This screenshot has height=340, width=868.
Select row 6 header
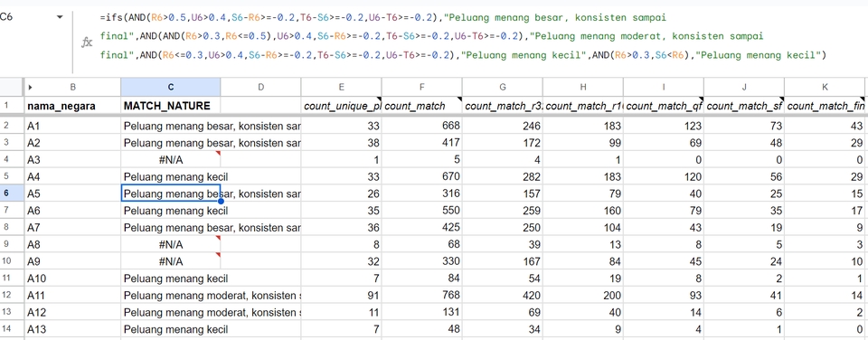click(x=11, y=194)
